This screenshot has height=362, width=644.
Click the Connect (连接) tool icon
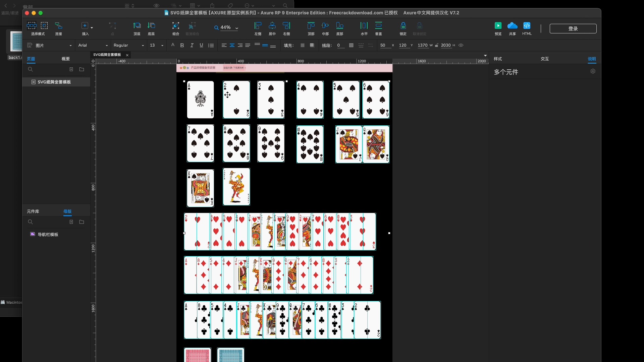pos(58,26)
